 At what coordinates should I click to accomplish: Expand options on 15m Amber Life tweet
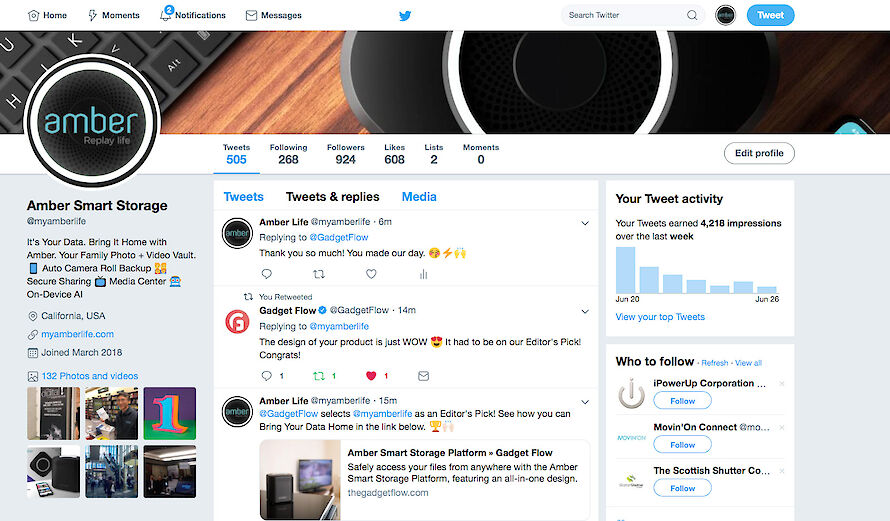[585, 402]
